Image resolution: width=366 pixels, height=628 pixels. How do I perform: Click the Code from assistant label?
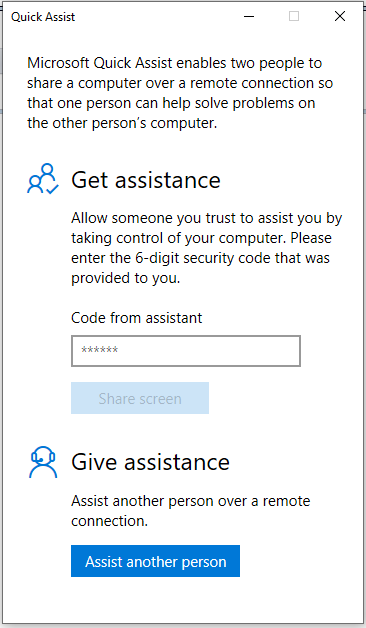pos(137,318)
